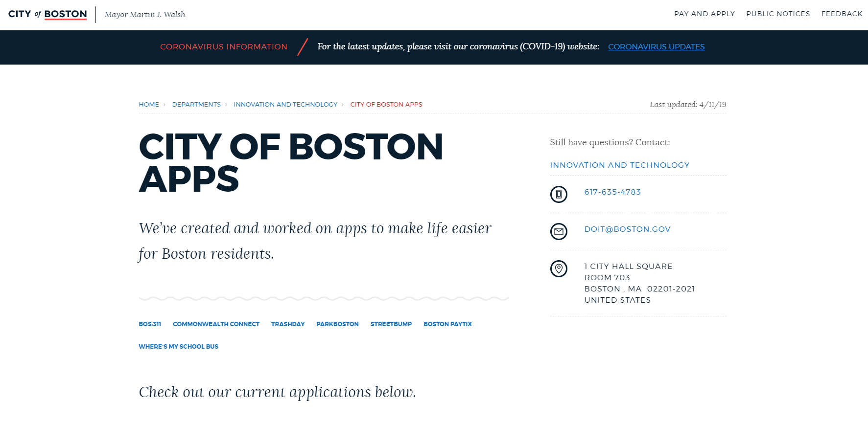The width and height of the screenshot is (868, 446).
Task: Click the phone icon in contact panel
Action: tap(559, 194)
